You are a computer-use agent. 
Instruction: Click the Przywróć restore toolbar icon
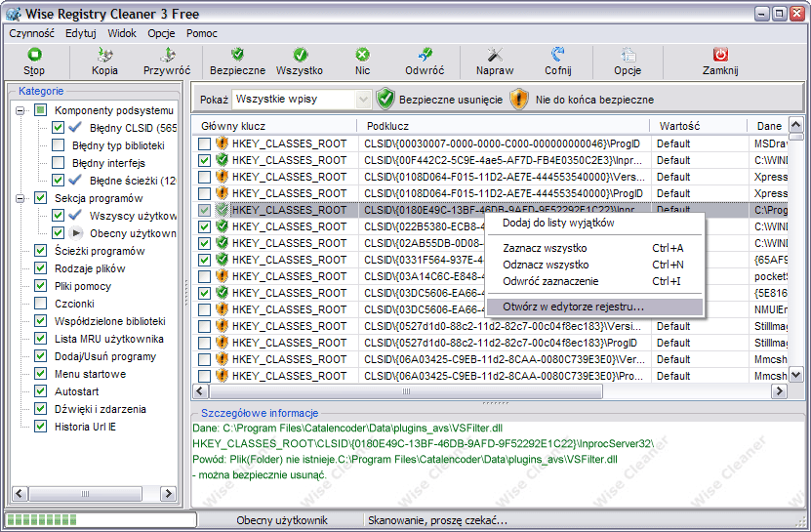click(167, 55)
